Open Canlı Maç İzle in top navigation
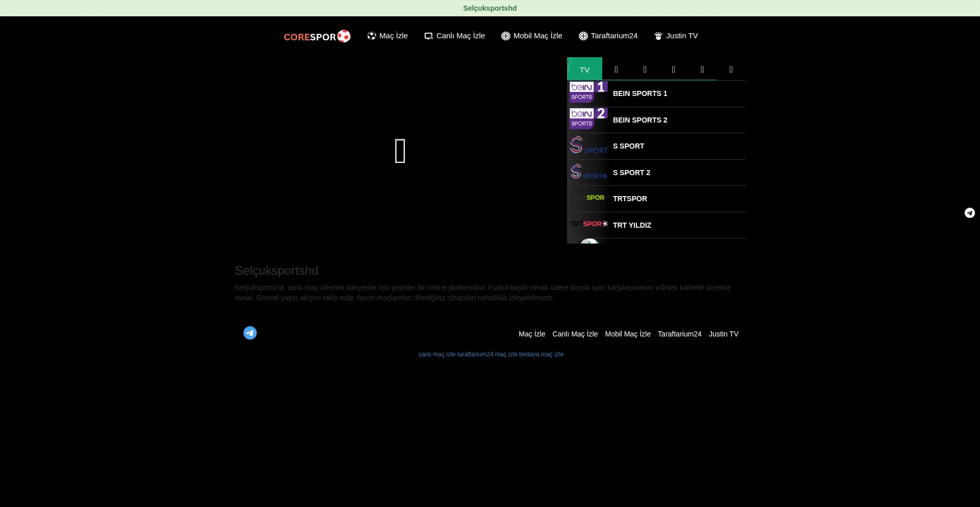 coord(454,36)
